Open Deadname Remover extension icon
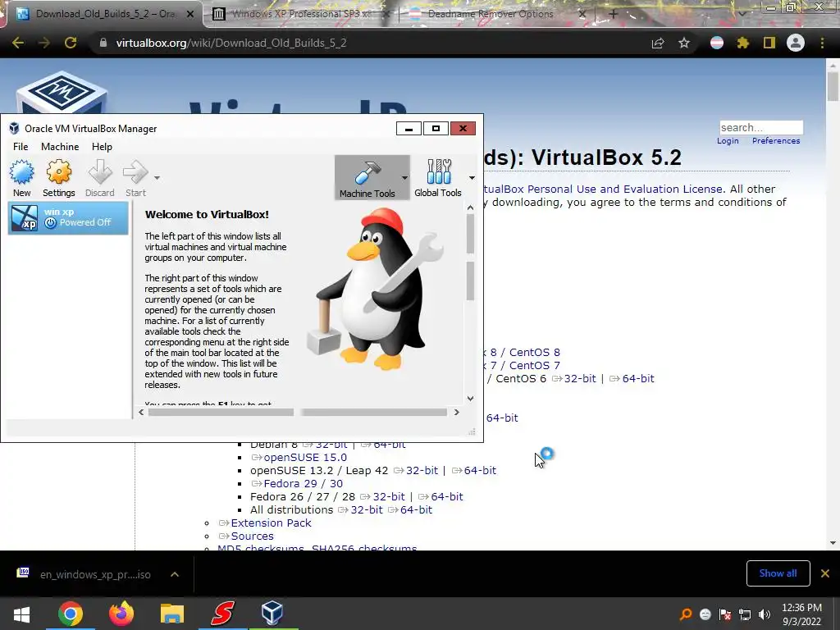 tap(717, 43)
